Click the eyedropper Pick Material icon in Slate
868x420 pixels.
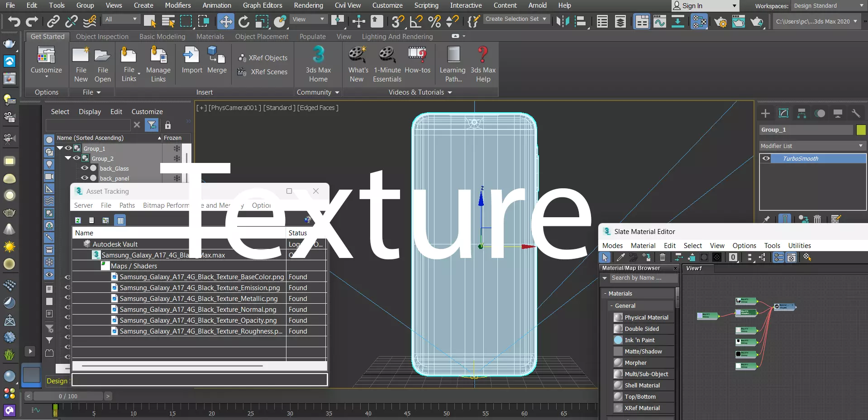tap(620, 257)
